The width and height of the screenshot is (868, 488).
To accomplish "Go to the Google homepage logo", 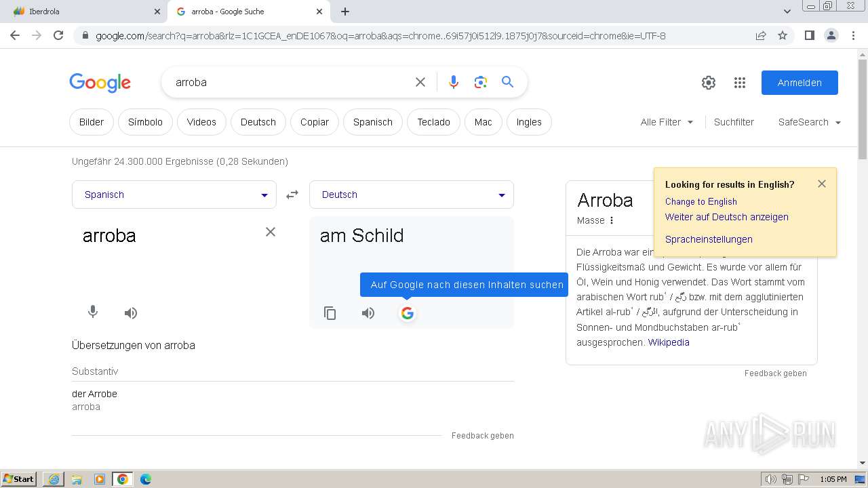I will click(x=100, y=83).
